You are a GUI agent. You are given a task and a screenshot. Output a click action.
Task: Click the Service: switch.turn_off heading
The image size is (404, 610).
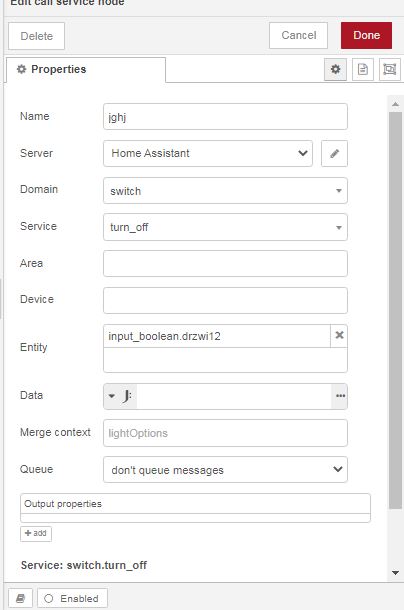(x=84, y=565)
